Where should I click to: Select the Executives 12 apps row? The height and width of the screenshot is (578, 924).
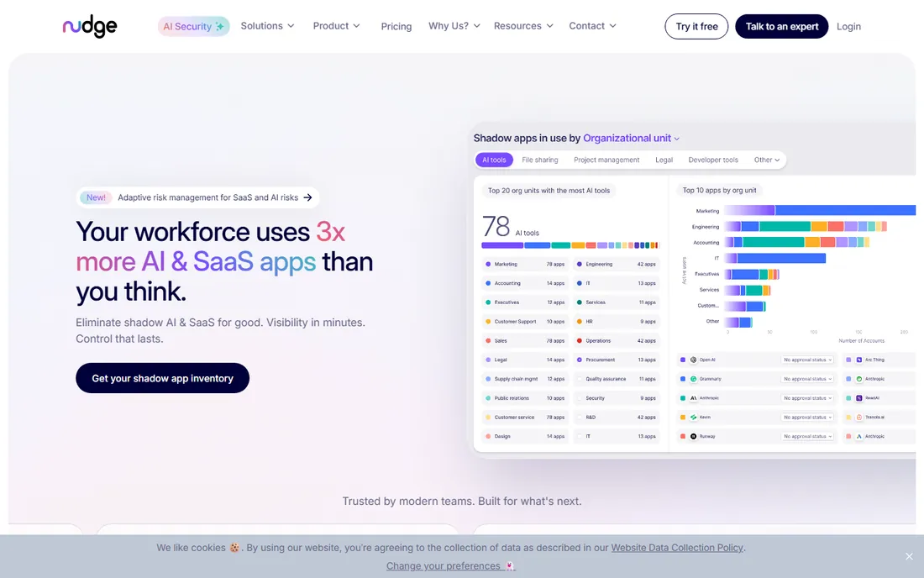coord(524,302)
